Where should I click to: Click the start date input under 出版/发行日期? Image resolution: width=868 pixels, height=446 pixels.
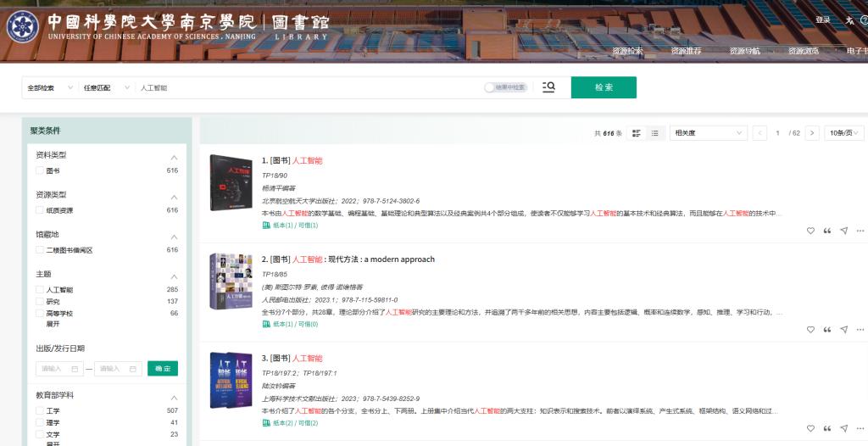[58, 369]
